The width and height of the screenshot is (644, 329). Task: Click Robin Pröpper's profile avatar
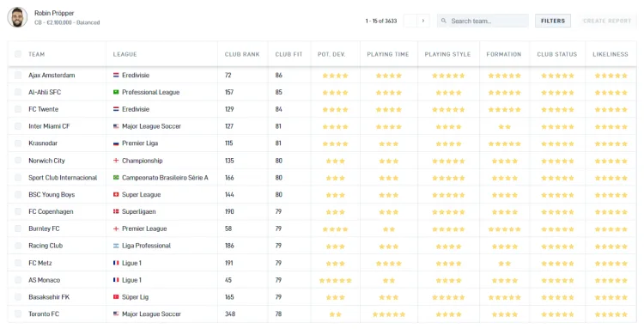click(17, 17)
